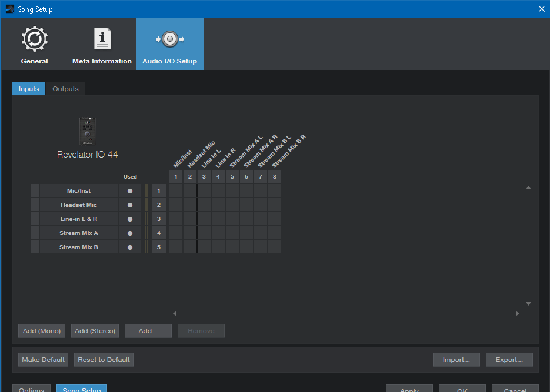
Task: Assign Stream Mix A row to input 5
Action: point(232,233)
